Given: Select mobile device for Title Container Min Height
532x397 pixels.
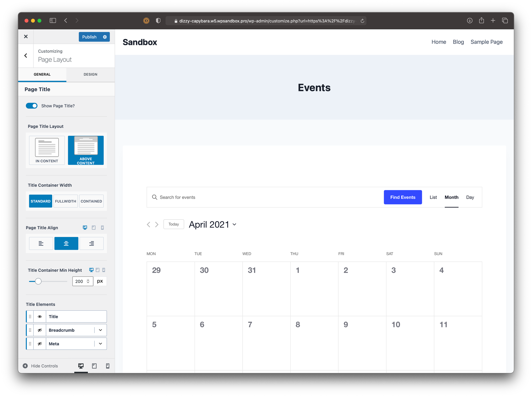Looking at the screenshot, I should point(104,270).
